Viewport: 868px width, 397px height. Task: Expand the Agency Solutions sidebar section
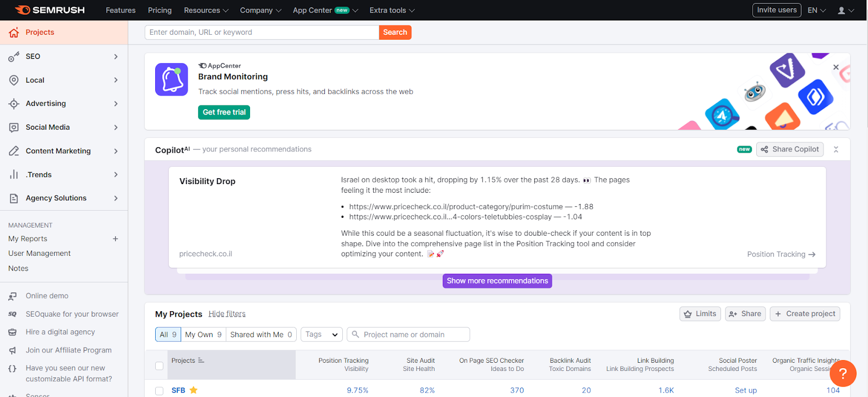pyautogui.click(x=116, y=198)
